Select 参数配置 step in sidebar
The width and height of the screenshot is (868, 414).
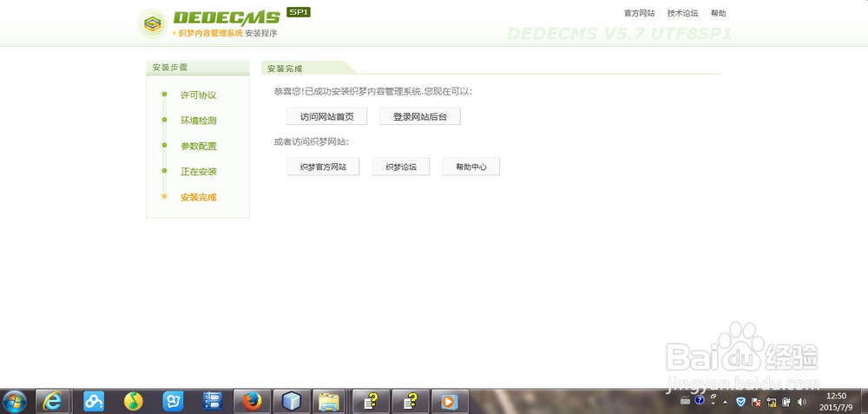198,146
